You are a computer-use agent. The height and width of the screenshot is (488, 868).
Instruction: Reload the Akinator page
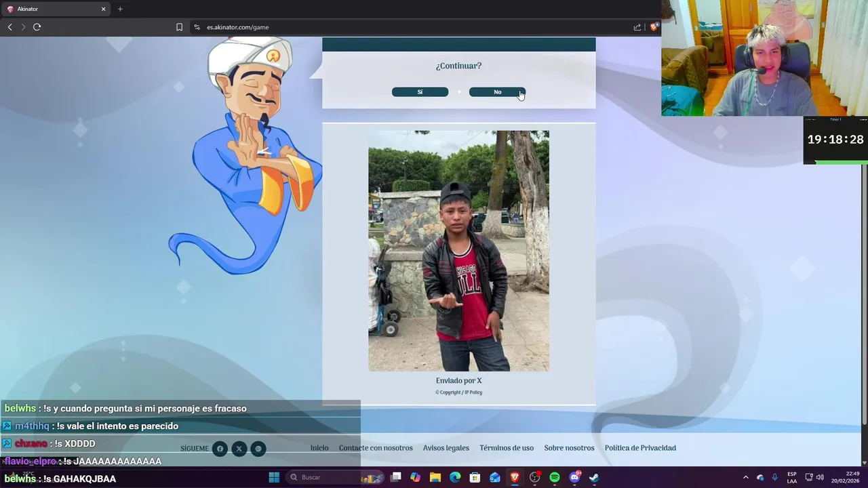click(37, 27)
